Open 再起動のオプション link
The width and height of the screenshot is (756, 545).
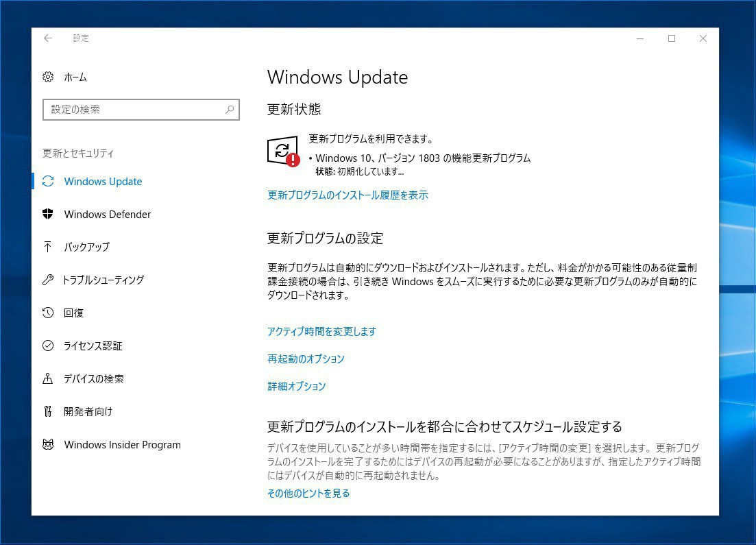coord(306,359)
